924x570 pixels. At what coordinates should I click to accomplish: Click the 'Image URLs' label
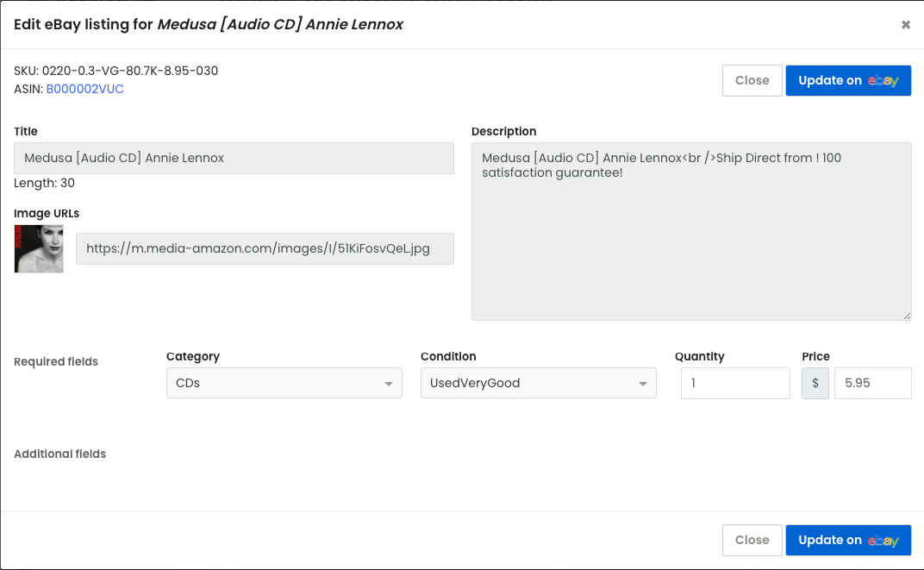47,213
